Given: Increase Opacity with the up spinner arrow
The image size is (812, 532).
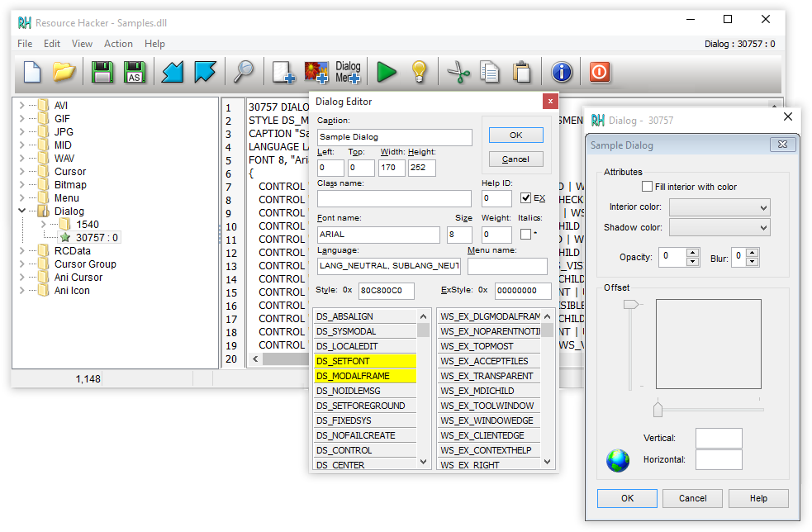Looking at the screenshot, I should point(692,252).
